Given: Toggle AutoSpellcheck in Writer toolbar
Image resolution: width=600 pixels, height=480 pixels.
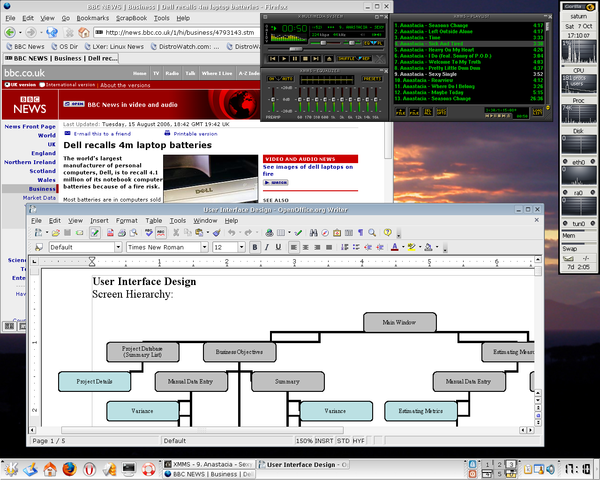Looking at the screenshot, I should pyautogui.click(x=161, y=232).
